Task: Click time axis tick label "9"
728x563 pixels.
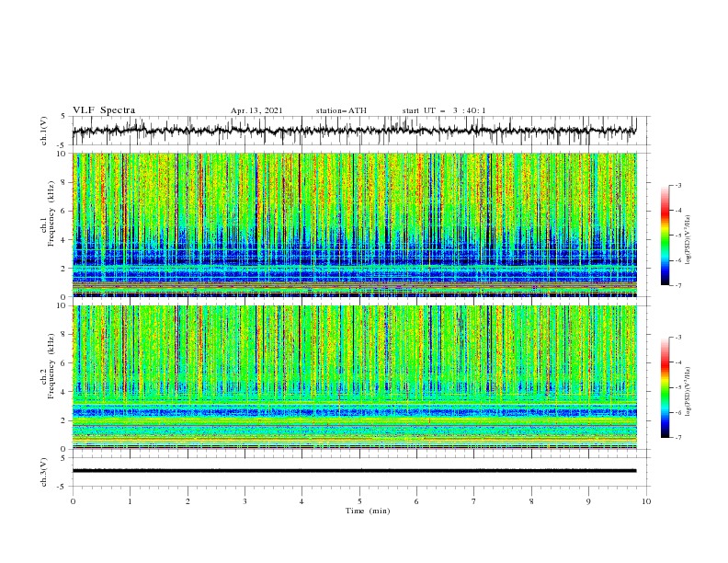Action: [588, 501]
